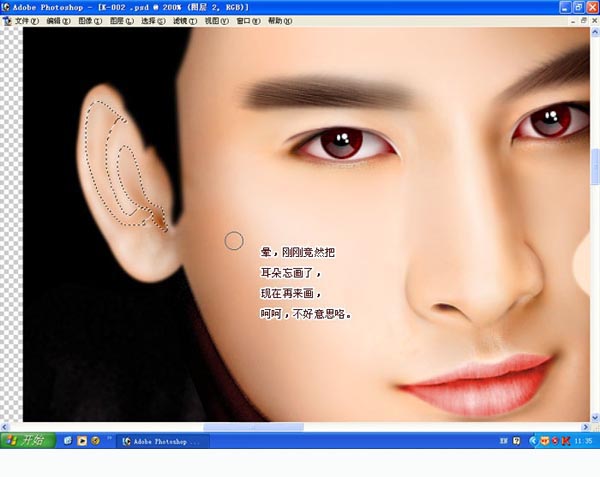Click the up arrow of the vertical scrollbar

point(595,32)
